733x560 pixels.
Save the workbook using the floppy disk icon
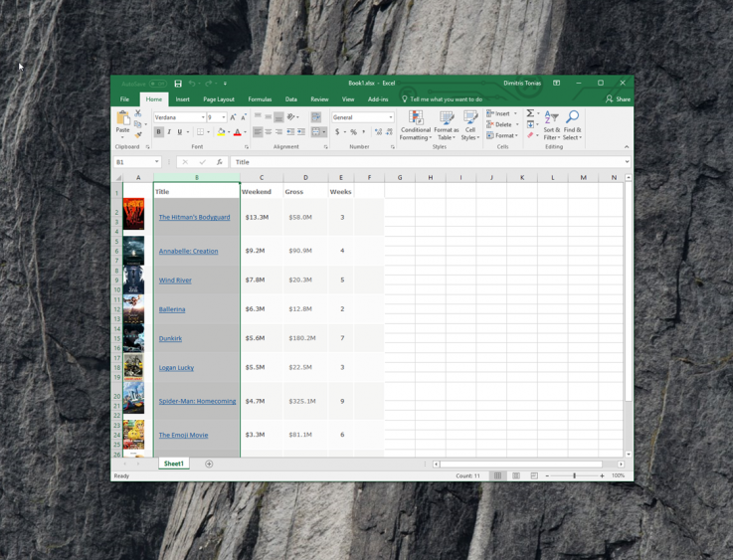pyautogui.click(x=178, y=84)
